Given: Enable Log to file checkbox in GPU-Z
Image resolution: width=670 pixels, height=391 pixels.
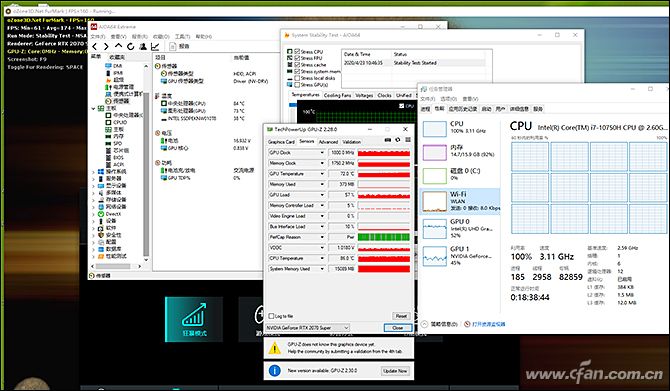Looking at the screenshot, I should pyautogui.click(x=271, y=316).
